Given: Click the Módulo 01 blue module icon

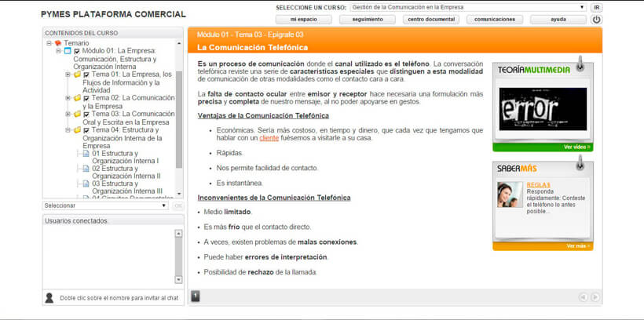Looking at the screenshot, I should click(x=68, y=51).
